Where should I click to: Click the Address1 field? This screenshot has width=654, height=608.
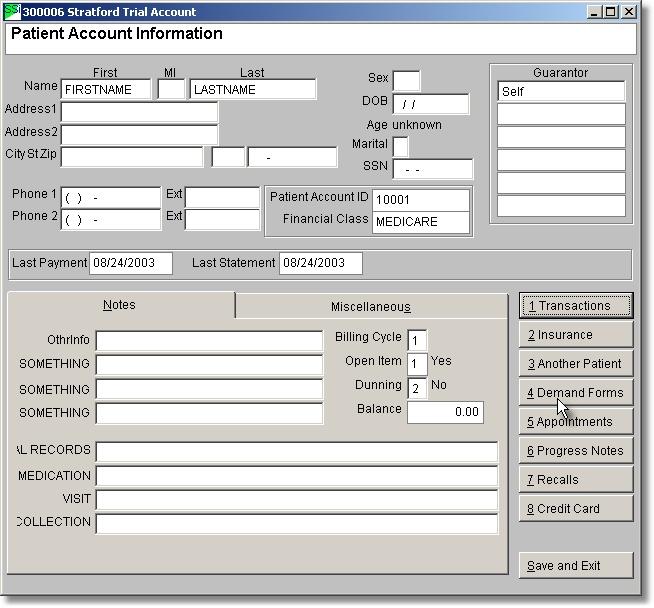tap(139, 112)
